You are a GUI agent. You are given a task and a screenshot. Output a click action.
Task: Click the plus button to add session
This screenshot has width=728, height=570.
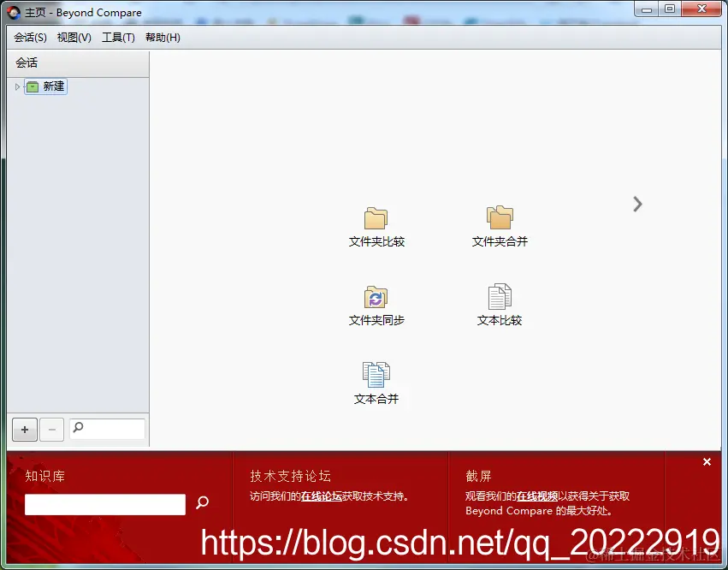[25, 430]
